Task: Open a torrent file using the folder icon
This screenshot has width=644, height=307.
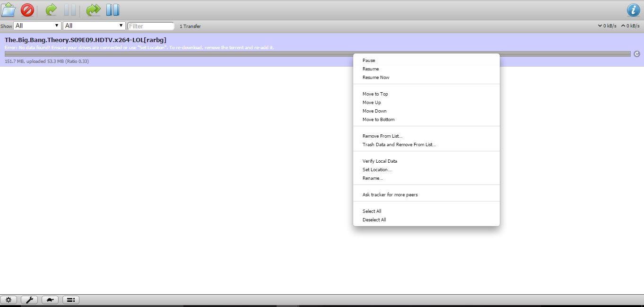Action: (8, 9)
